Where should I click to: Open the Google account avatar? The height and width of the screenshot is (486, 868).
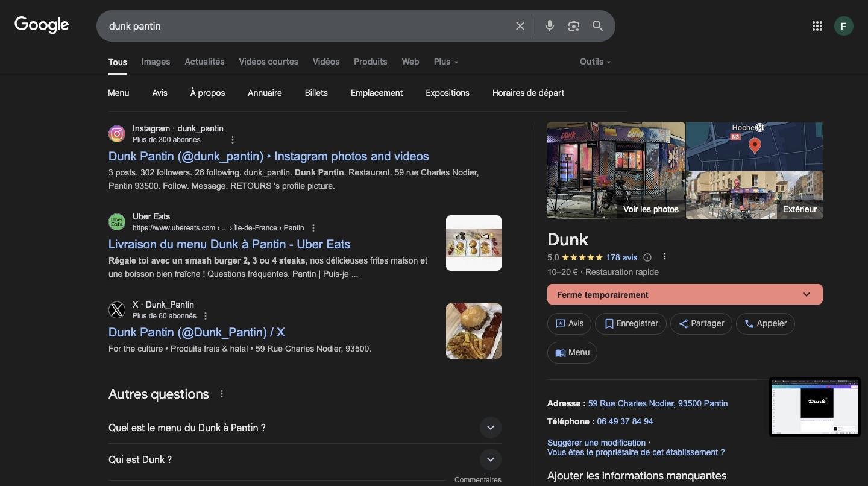843,26
